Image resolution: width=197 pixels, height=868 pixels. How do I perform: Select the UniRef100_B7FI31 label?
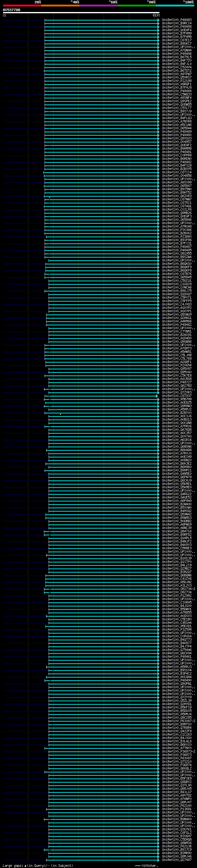pyautogui.click(x=177, y=243)
